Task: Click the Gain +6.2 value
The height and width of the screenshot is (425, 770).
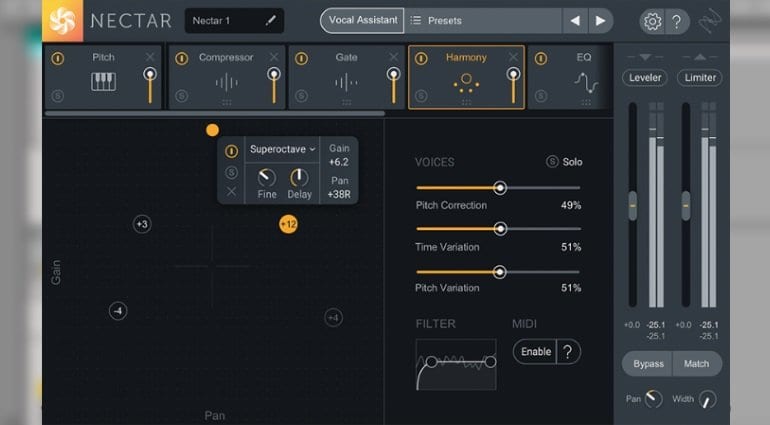Action: 339,162
